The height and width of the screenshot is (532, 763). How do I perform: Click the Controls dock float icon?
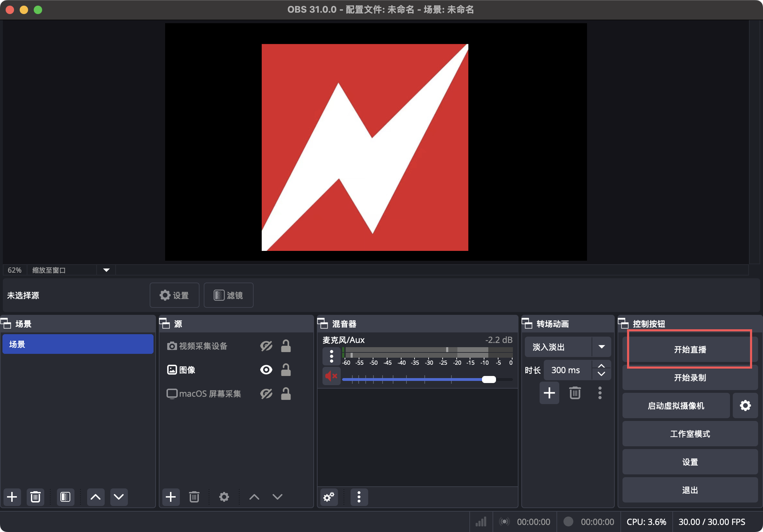coord(623,323)
